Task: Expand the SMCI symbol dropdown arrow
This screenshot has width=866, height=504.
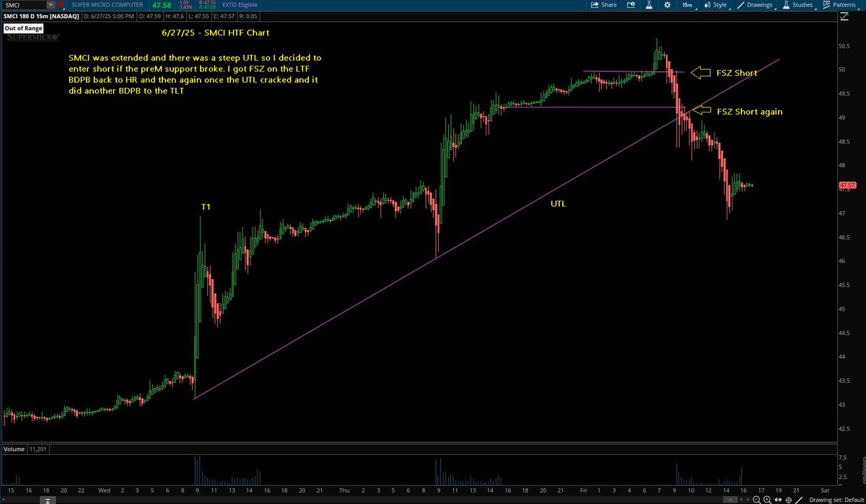Action: [x=51, y=5]
